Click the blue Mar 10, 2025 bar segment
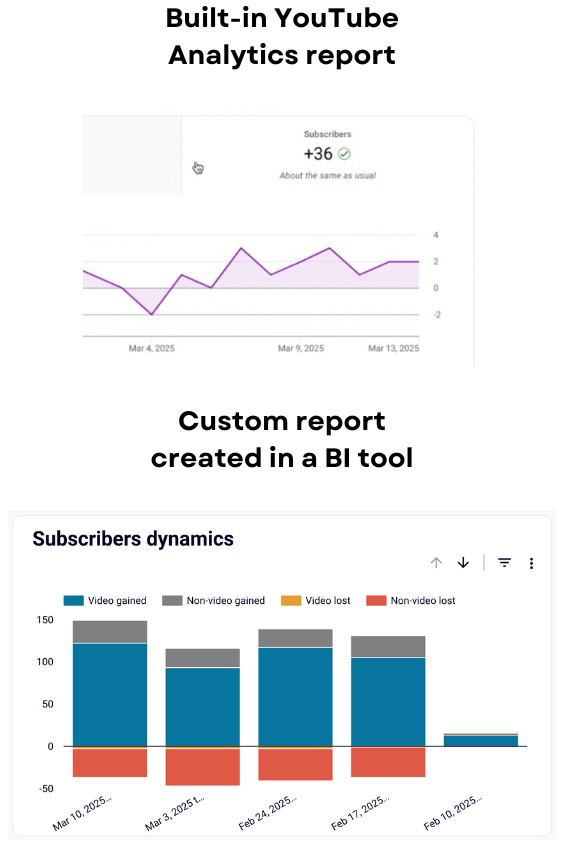The image size is (562, 847). pos(110,695)
